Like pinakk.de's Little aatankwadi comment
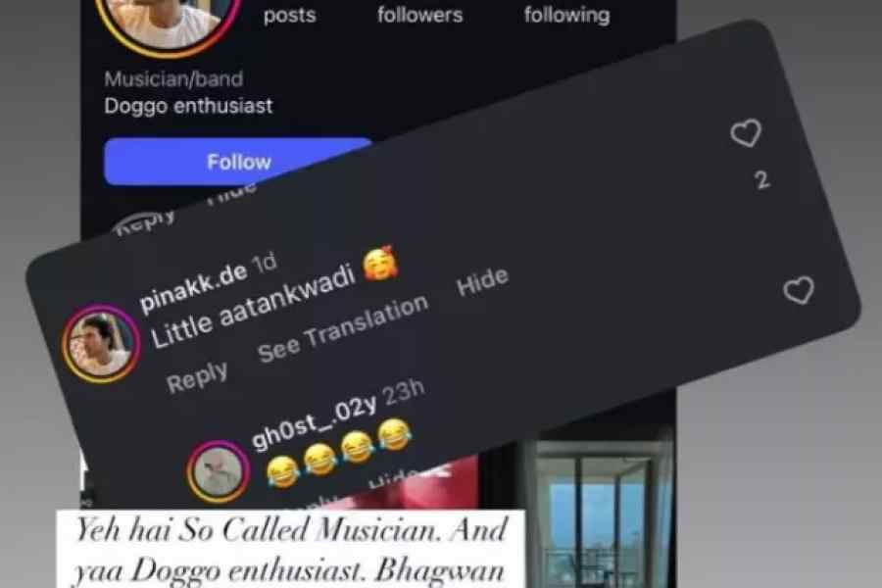The image size is (882, 588). click(799, 290)
